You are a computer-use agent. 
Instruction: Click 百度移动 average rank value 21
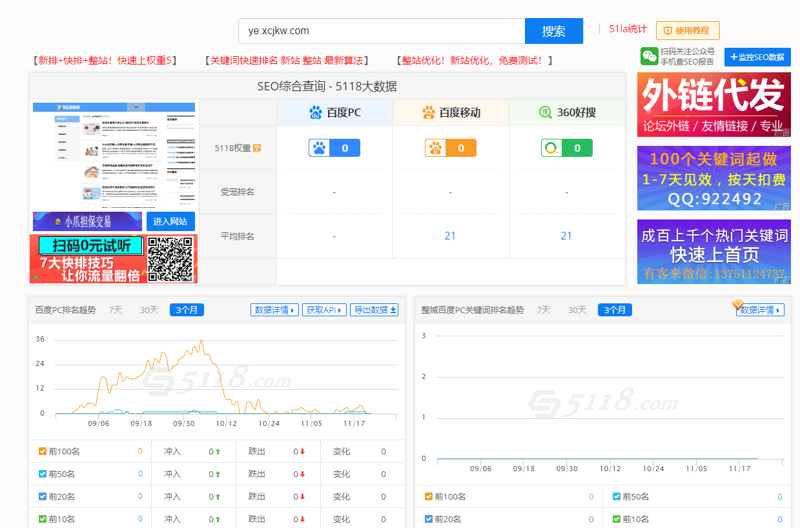click(449, 236)
